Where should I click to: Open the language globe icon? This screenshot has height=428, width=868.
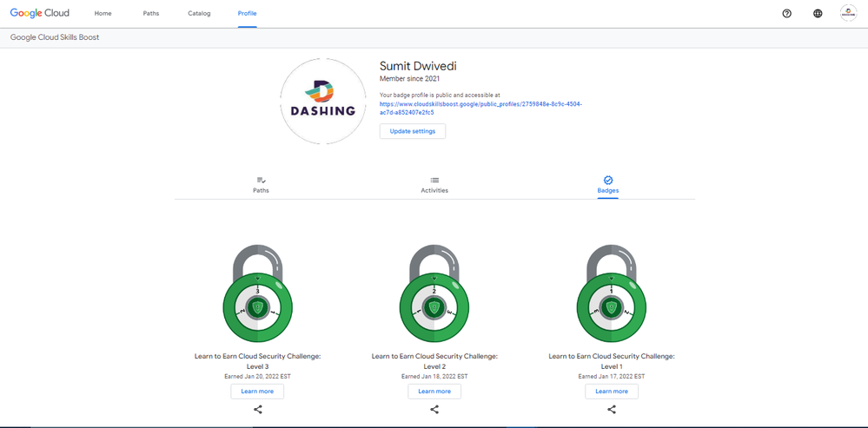[818, 13]
